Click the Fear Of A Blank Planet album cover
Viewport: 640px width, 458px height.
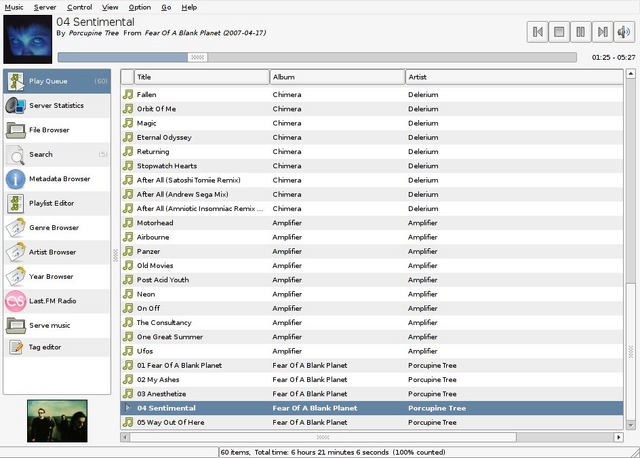tap(28, 39)
